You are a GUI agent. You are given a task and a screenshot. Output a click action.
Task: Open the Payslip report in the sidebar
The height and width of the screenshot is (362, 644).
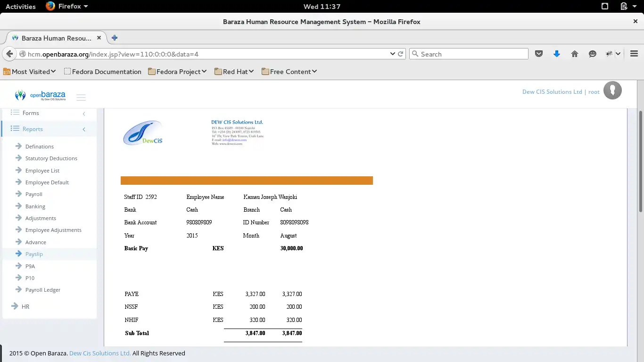click(x=33, y=254)
